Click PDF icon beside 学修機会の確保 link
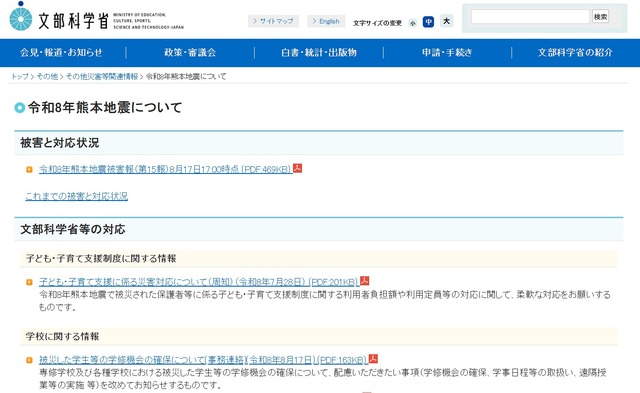The image size is (640, 393). pos(373,359)
